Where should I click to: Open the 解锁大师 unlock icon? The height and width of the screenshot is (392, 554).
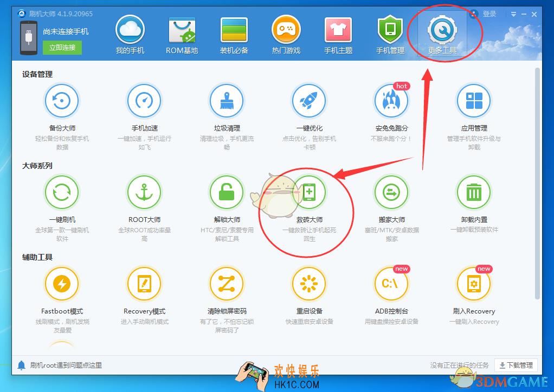point(227,192)
